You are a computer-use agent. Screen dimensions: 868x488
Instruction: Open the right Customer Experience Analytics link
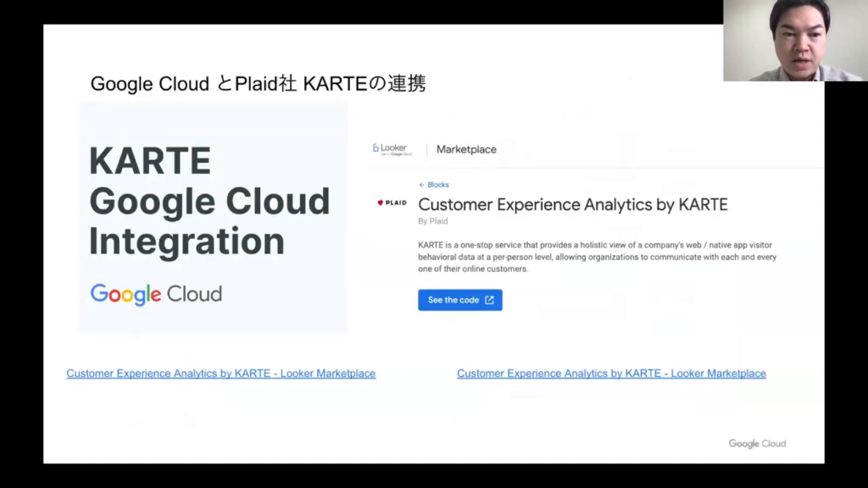pyautogui.click(x=611, y=374)
